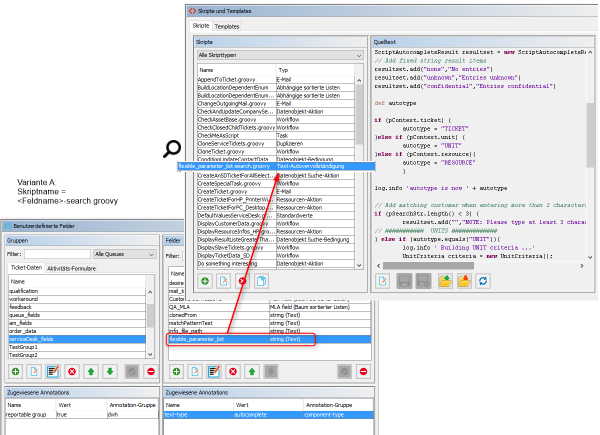Select the QA_MLA field row
Image resolution: width=600 pixels, height=435 pixels.
click(x=269, y=307)
